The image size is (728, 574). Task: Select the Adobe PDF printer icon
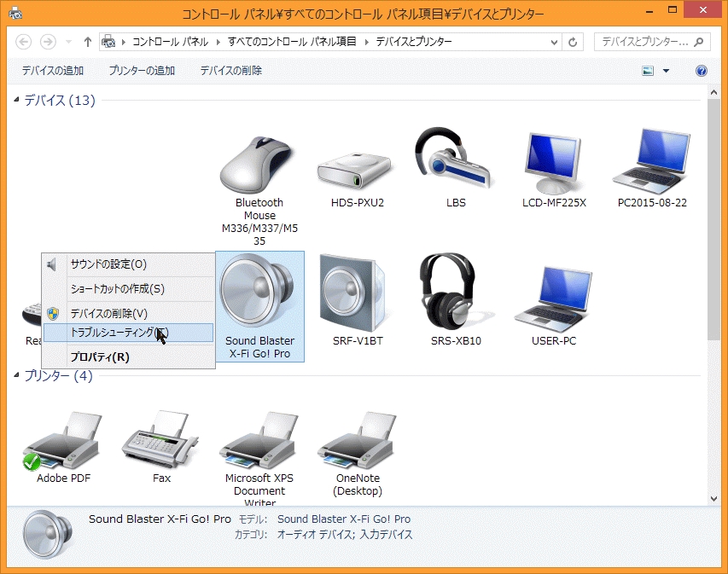61,441
